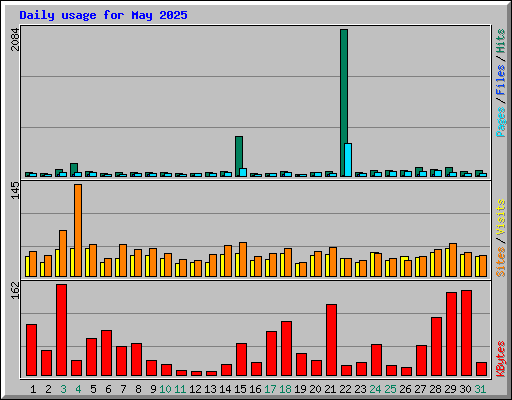
Task: Click day label 15 on the x-axis
Action: [240, 389]
